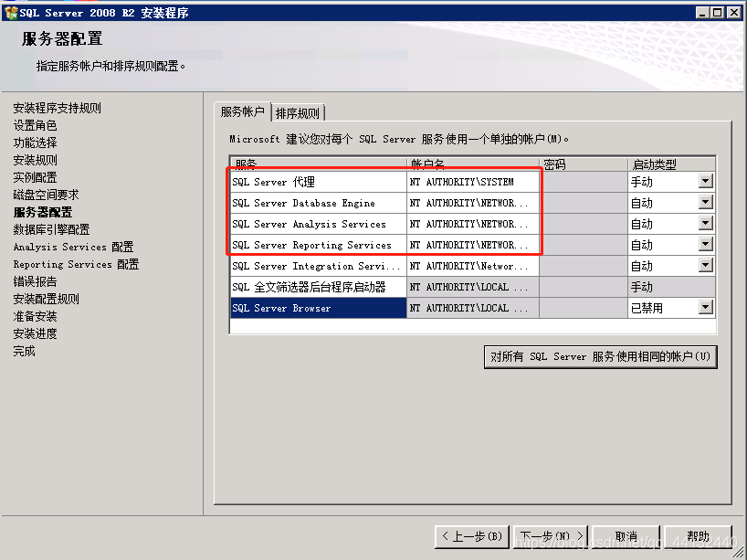Open help via 帮助 button
This screenshot has width=747, height=560.
[x=698, y=537]
